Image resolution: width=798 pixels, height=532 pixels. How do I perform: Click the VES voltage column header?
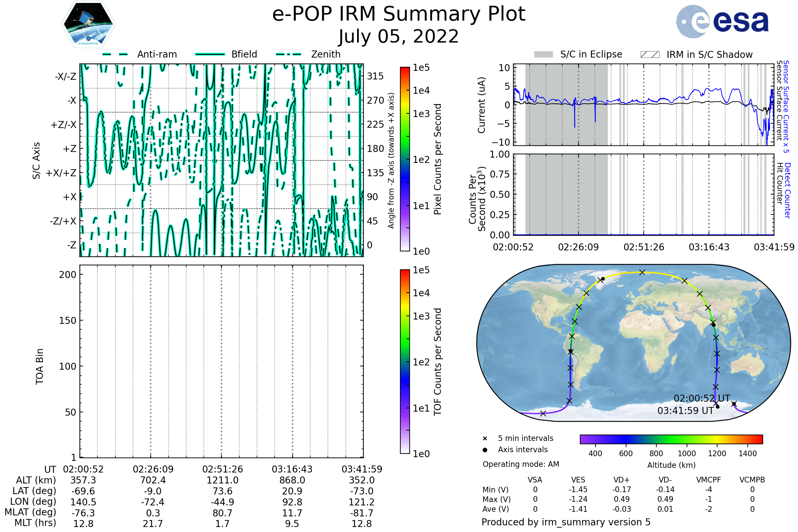(x=578, y=480)
